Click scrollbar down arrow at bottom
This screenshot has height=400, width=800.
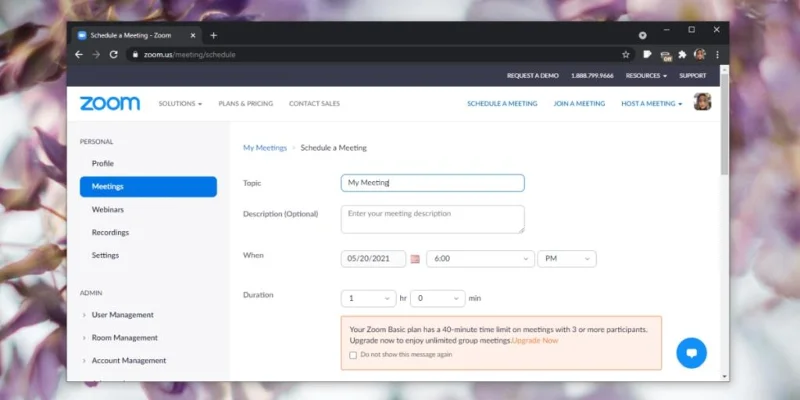click(724, 377)
